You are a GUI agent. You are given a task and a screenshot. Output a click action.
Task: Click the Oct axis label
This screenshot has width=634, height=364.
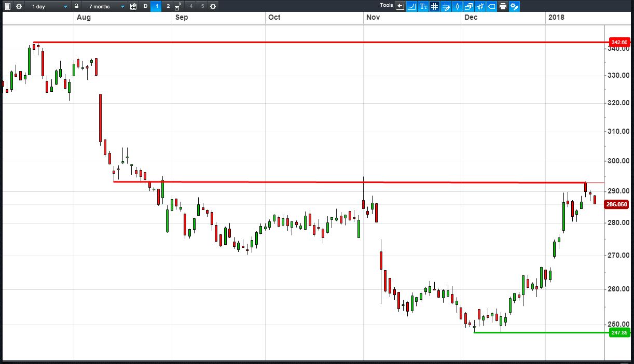[274, 18]
